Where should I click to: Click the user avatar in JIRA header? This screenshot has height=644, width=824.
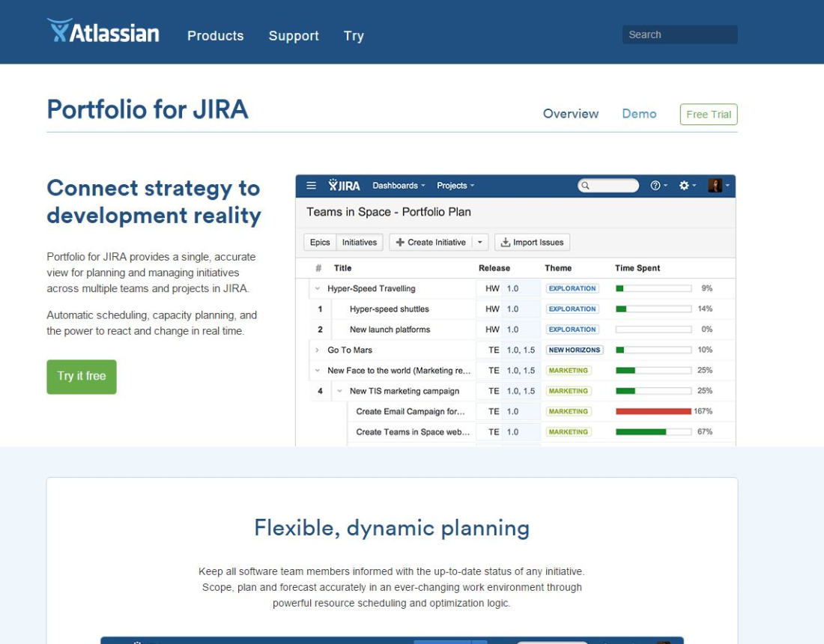[715, 186]
